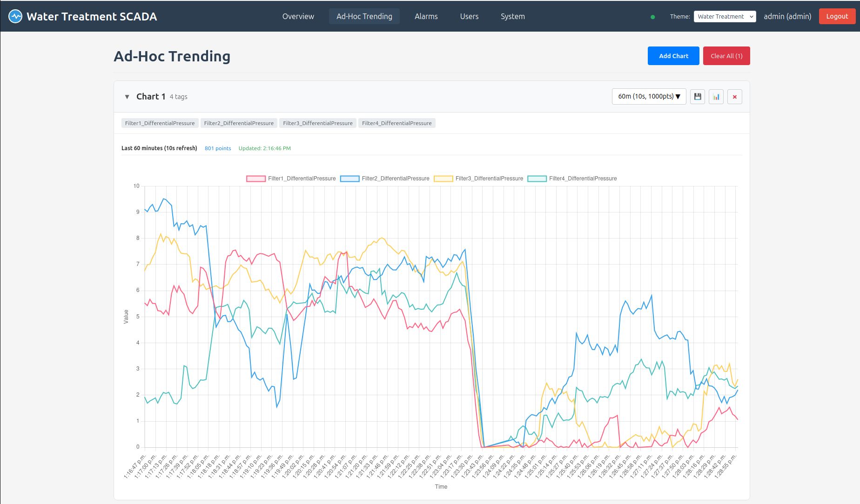This screenshot has height=504, width=860.
Task: Toggle Filter2_DifferentialPressure series in the legend
Action: (385, 179)
